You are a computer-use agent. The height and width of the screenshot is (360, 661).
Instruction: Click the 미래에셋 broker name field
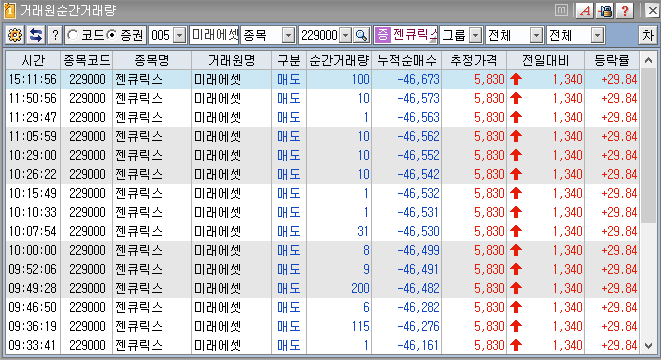point(214,35)
